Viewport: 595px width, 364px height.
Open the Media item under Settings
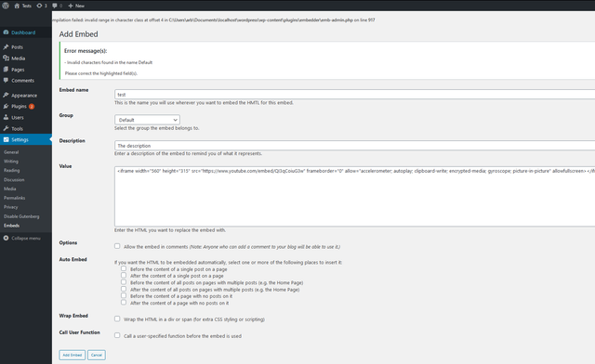pyautogui.click(x=10, y=188)
